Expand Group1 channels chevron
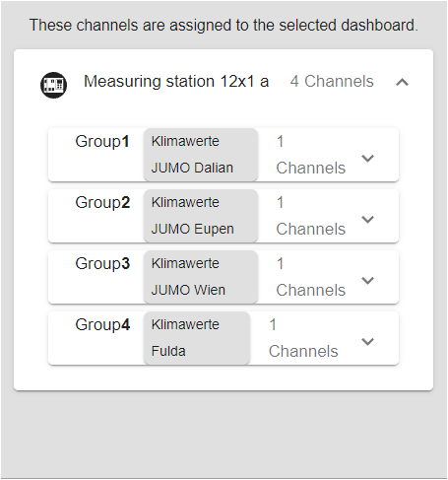The height and width of the screenshot is (480, 448). [x=367, y=159]
